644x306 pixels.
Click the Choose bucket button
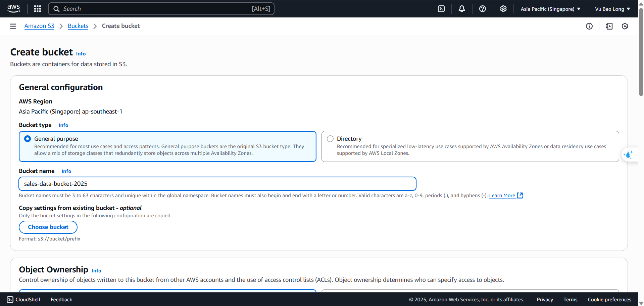(48, 227)
